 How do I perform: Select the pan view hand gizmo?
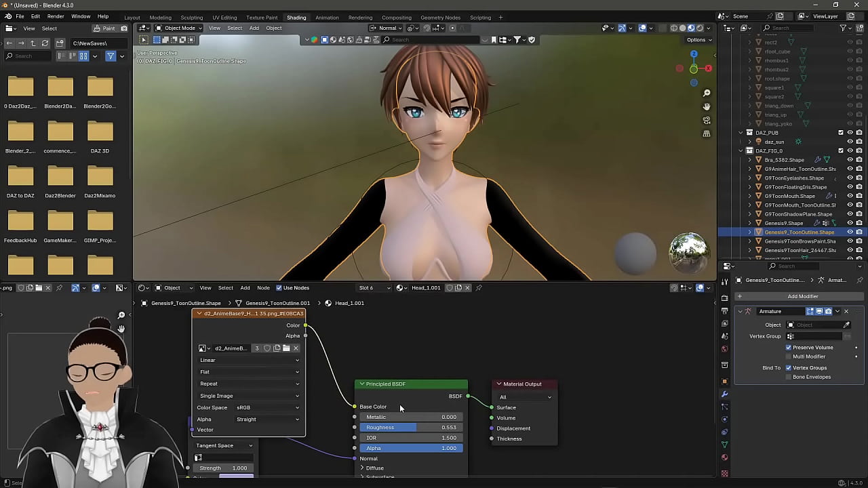point(707,106)
